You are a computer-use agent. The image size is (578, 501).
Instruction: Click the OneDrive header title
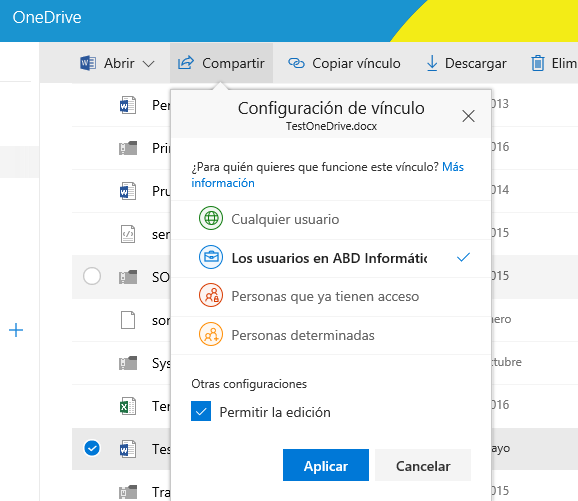click(47, 17)
